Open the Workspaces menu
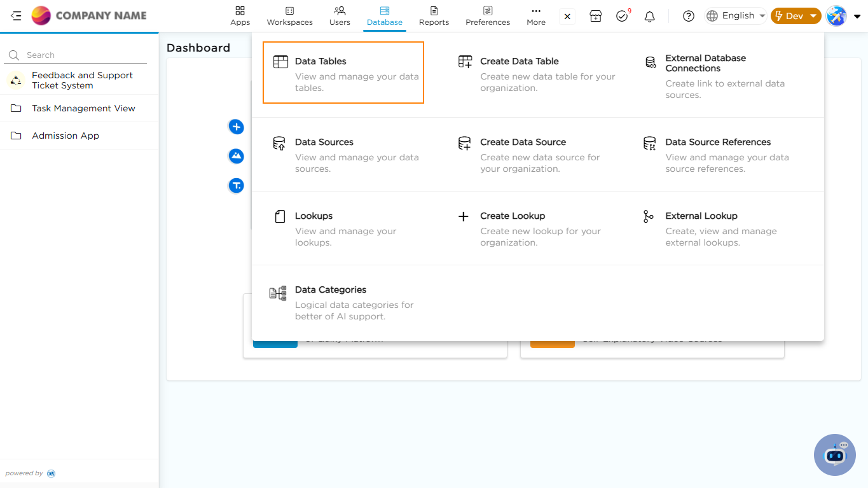This screenshot has width=868, height=488. coord(289,16)
